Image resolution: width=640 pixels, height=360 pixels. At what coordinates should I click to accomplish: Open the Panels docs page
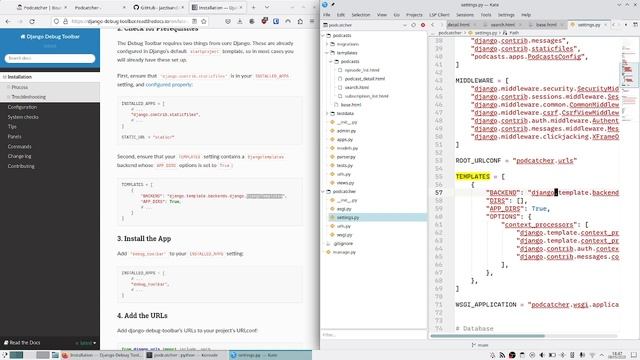point(14,136)
